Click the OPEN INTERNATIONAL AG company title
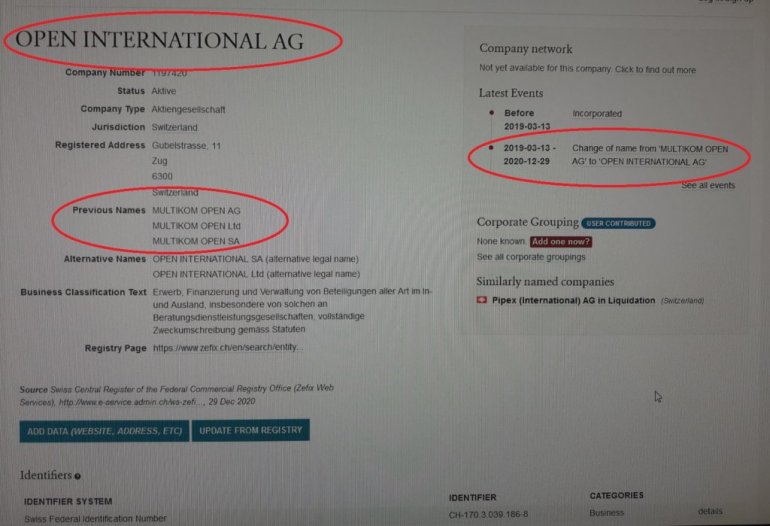The width and height of the screenshot is (770, 526). click(160, 40)
